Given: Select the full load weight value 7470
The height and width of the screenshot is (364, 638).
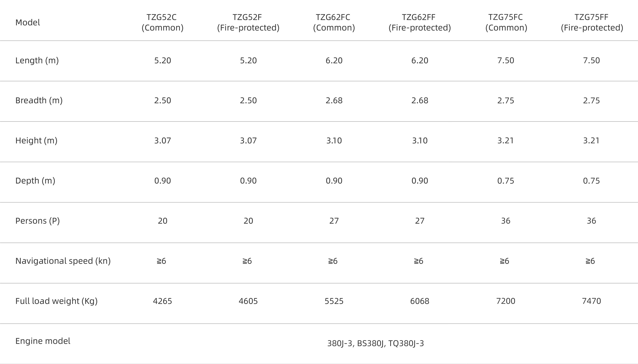Looking at the screenshot, I should click(x=591, y=301).
